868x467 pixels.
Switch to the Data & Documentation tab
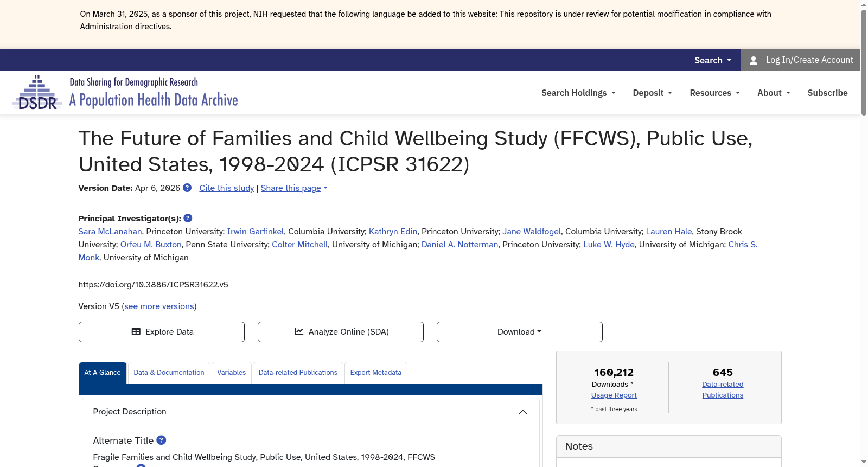169,373
